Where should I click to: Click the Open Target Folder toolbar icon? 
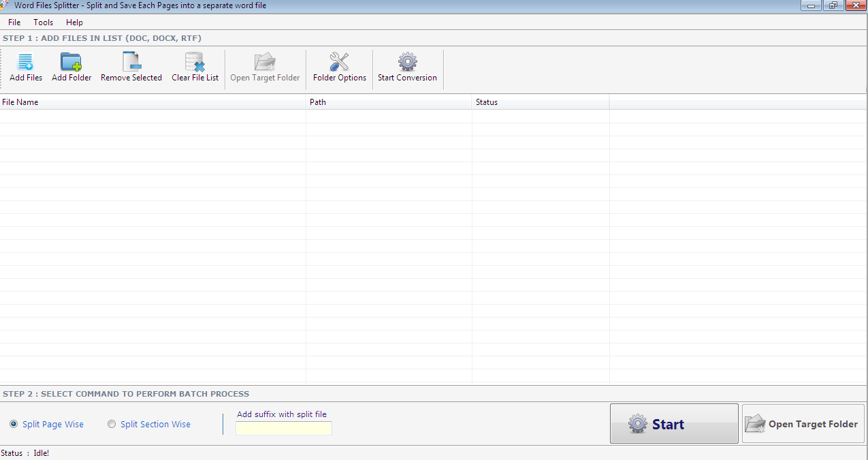click(264, 67)
